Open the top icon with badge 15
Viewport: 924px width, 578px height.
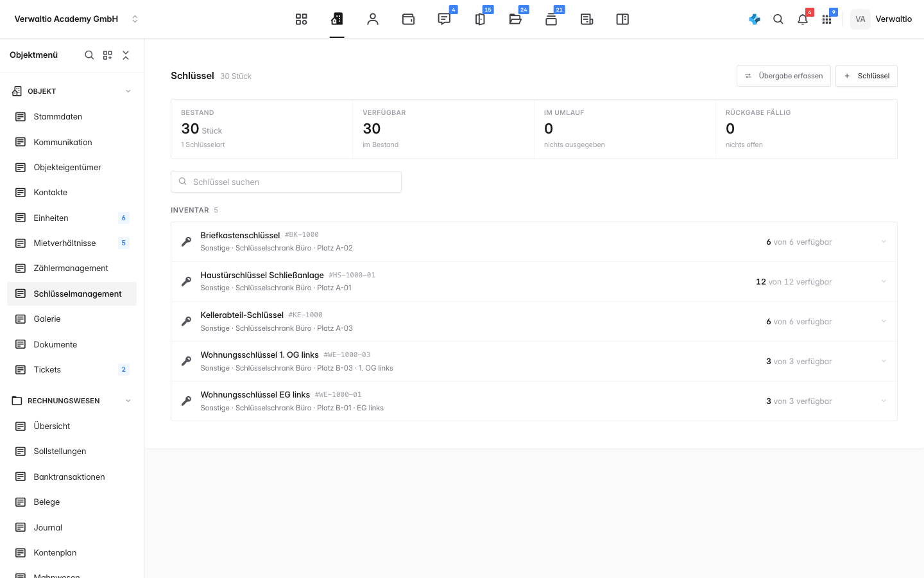tap(480, 19)
